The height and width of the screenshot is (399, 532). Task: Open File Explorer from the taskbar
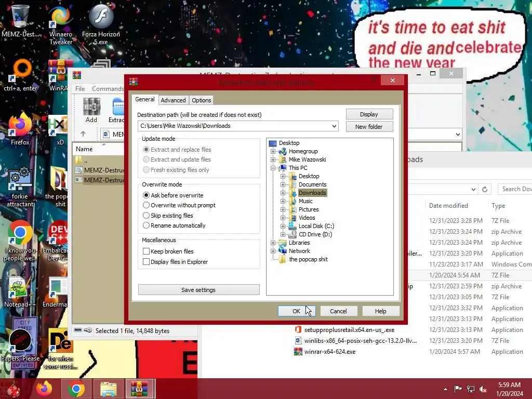[108, 389]
